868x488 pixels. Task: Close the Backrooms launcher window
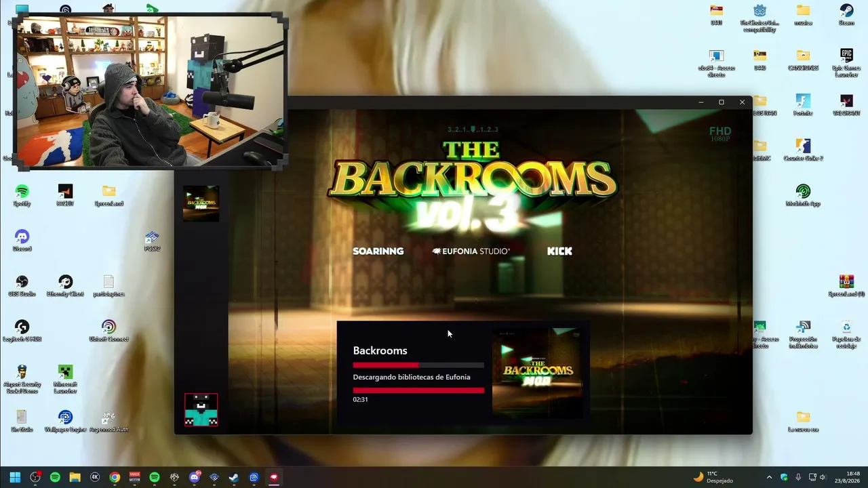(742, 102)
